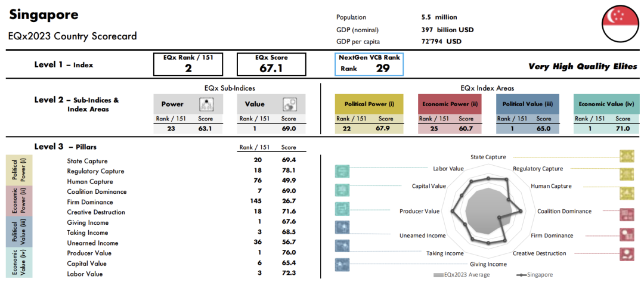Click the teal Labor Value icon left of chart

[343, 172]
